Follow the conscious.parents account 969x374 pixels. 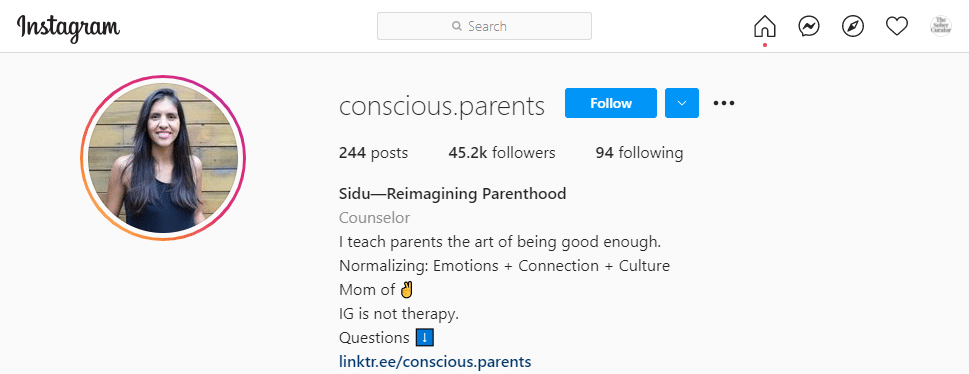611,103
